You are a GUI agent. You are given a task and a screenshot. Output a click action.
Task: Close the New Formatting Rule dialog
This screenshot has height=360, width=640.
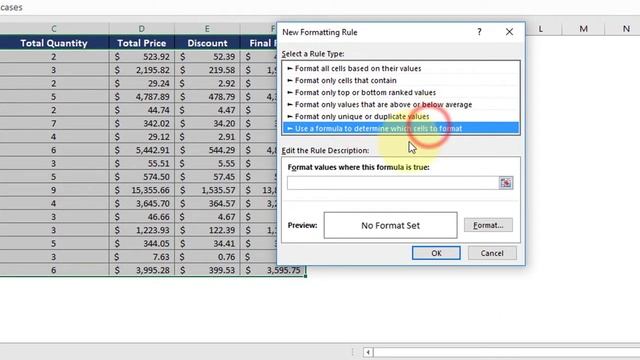pos(509,32)
